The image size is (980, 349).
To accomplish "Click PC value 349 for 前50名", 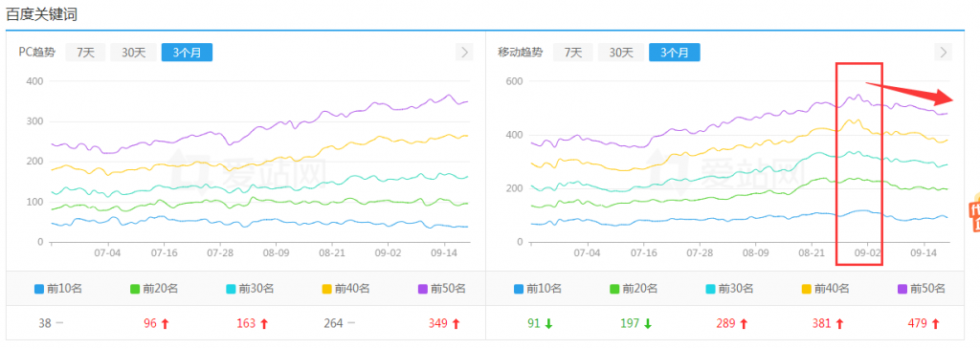I will [438, 323].
